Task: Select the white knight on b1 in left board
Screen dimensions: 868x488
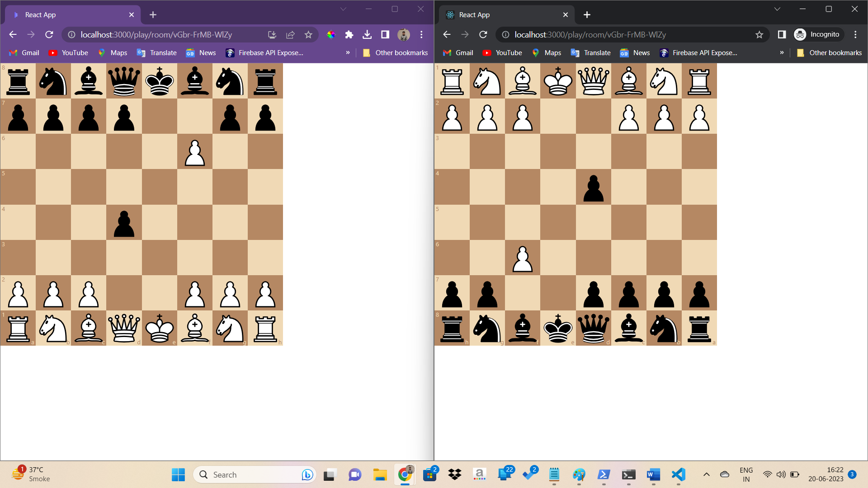Action: 53,328
